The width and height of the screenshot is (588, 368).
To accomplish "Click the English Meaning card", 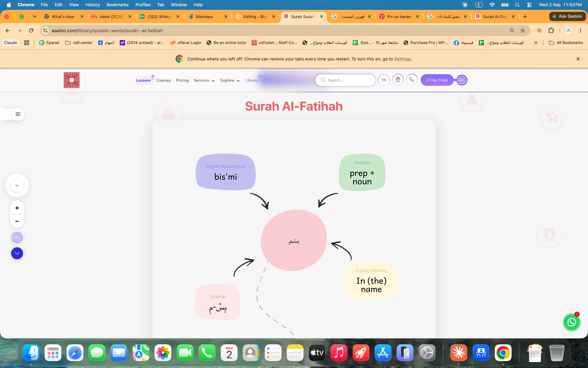I will (x=371, y=280).
